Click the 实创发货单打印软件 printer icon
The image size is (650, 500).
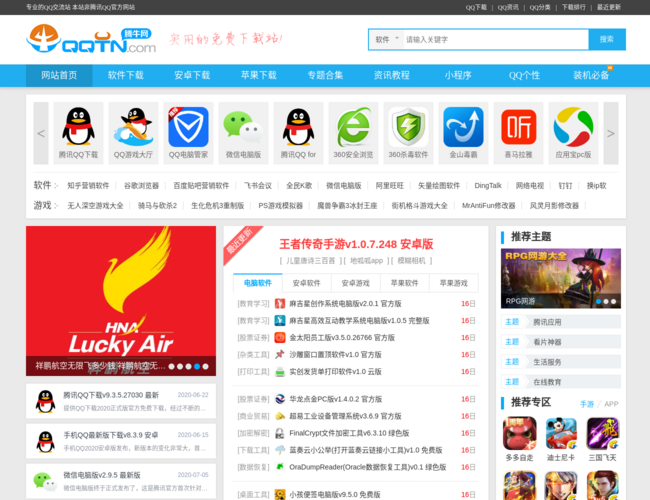tap(280, 372)
